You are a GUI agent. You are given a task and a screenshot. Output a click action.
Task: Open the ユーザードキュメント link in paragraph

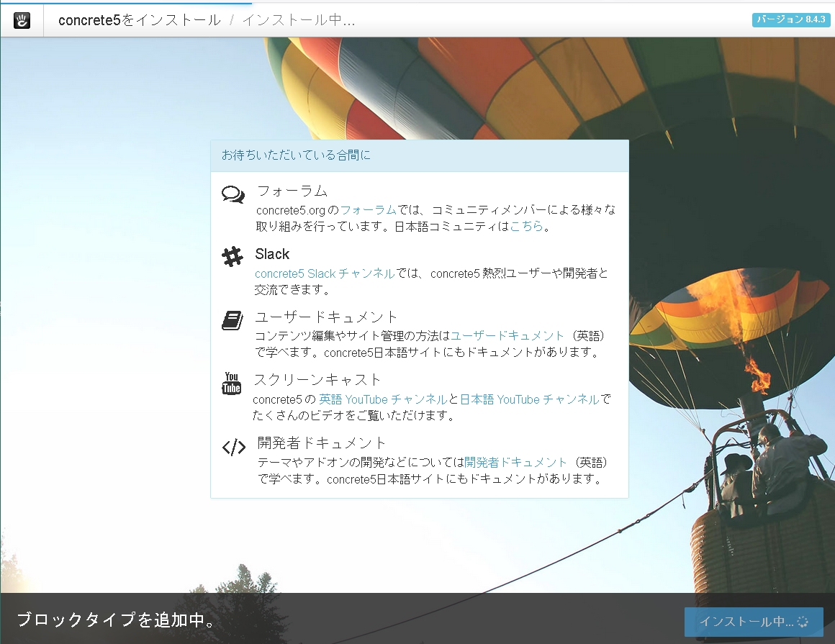(507, 336)
